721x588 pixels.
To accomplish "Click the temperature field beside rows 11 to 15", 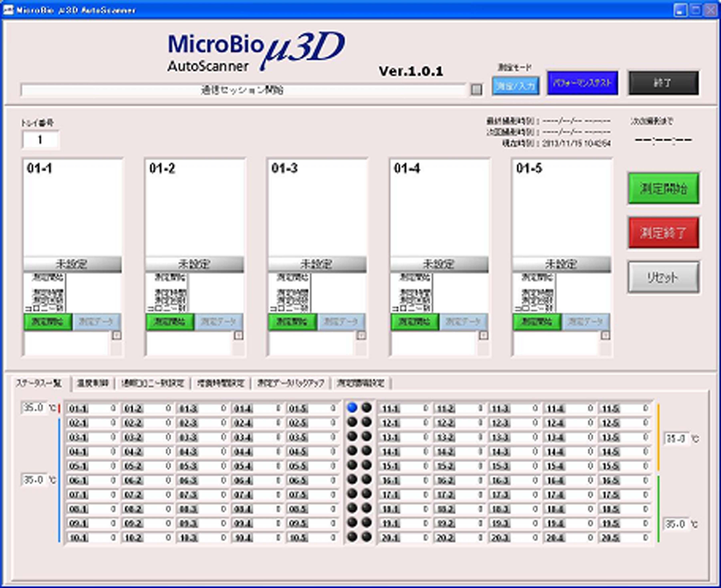I will (677, 439).
